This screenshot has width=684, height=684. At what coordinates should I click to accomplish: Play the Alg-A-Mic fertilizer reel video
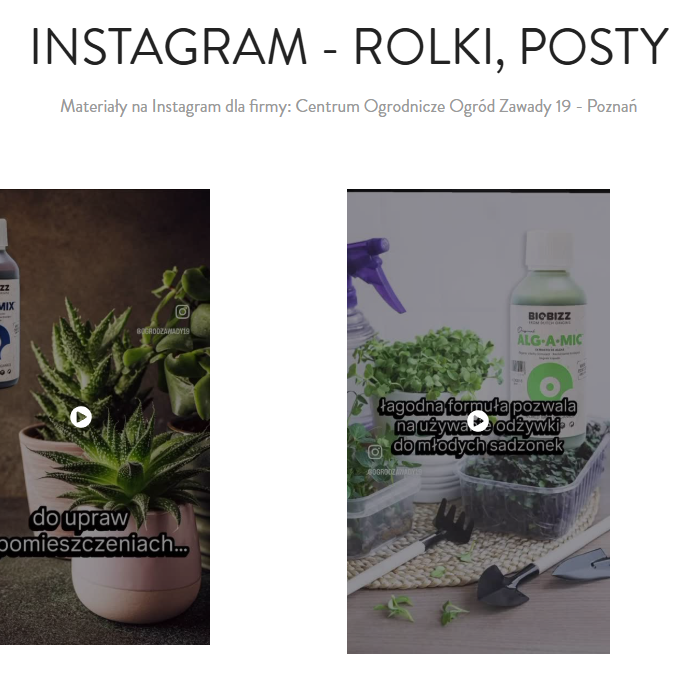point(479,421)
